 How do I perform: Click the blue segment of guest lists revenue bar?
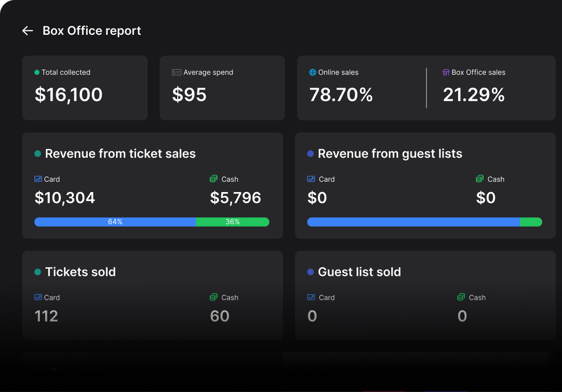413,222
